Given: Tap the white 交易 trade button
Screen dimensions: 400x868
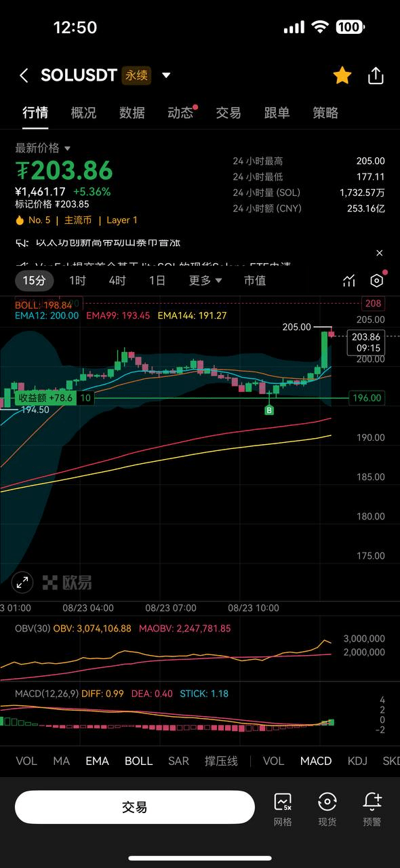Looking at the screenshot, I should [134, 807].
